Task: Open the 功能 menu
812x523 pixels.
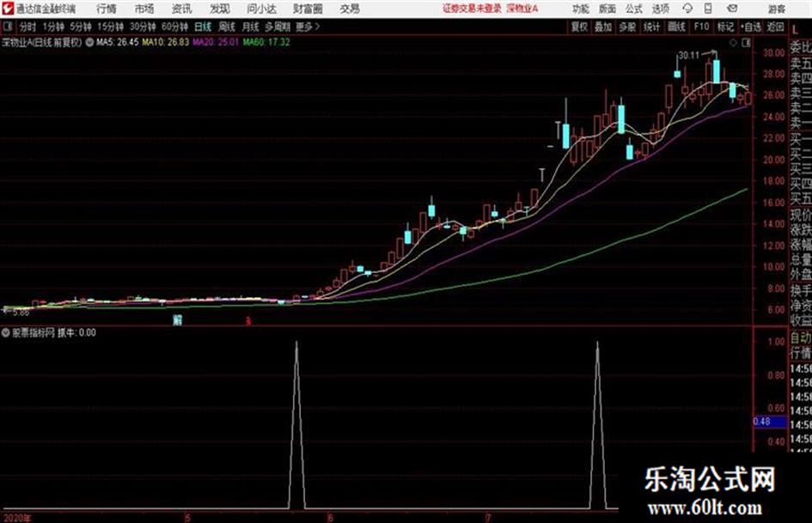Action: coord(581,9)
